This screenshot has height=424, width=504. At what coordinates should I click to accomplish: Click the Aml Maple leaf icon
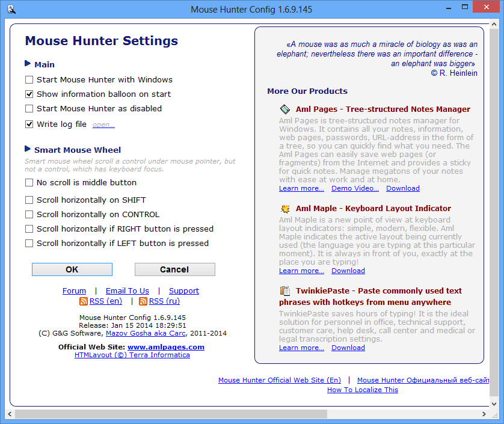point(285,209)
